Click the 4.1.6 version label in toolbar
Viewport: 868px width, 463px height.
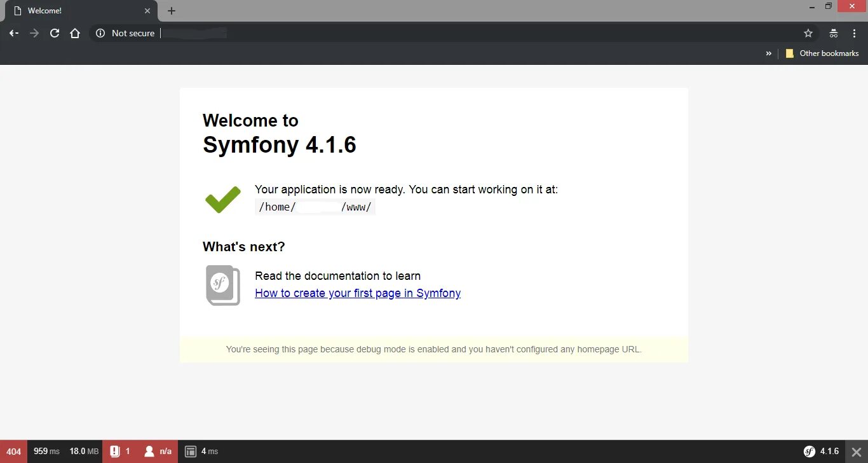coord(829,452)
